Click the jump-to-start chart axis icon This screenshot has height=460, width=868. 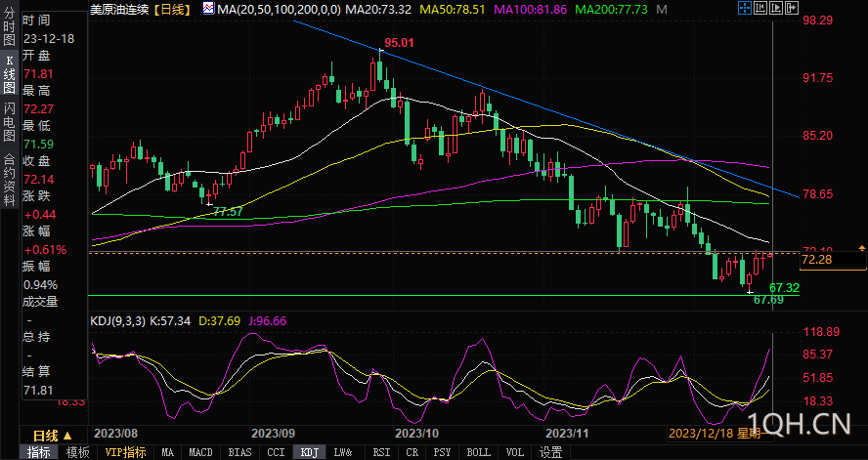click(760, 8)
